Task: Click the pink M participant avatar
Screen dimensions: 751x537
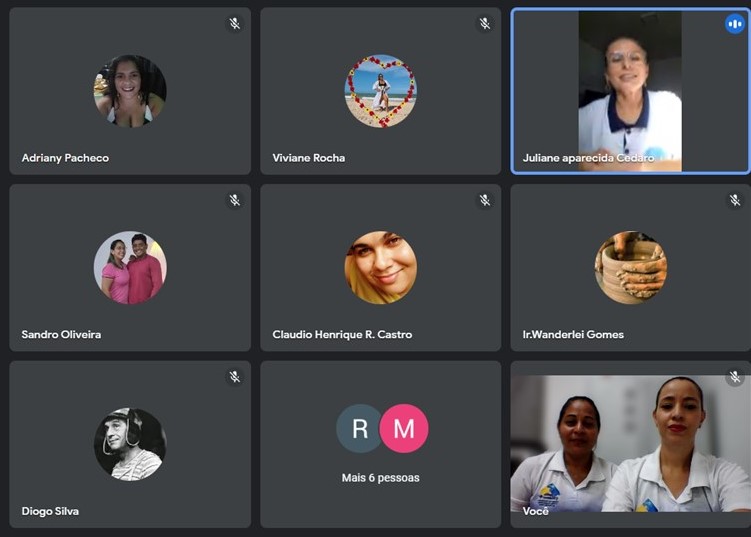Action: pos(404,429)
